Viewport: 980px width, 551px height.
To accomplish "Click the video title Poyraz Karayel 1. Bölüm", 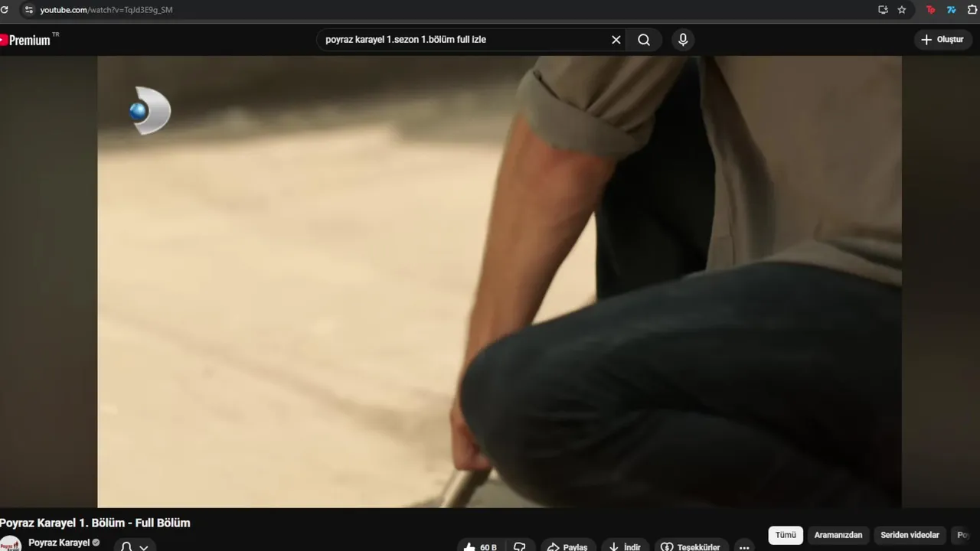I will (x=95, y=523).
